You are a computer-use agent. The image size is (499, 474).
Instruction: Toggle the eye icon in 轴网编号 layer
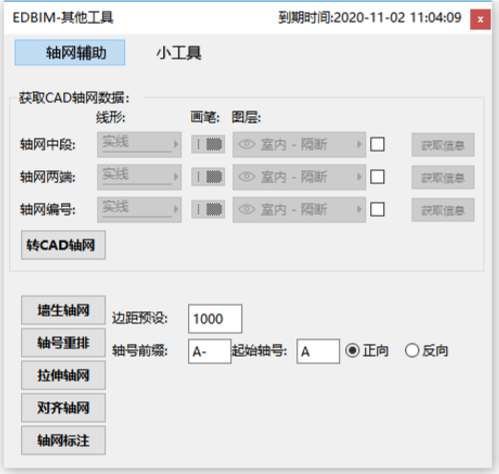[247, 209]
